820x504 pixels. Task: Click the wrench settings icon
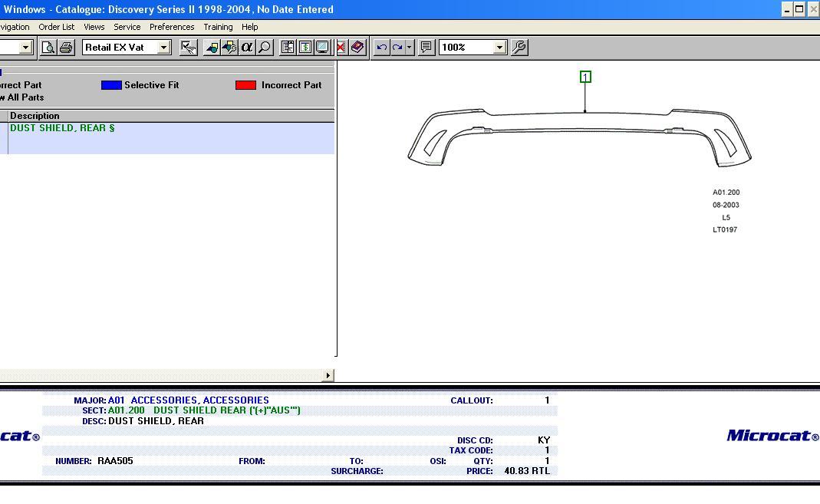click(x=519, y=48)
